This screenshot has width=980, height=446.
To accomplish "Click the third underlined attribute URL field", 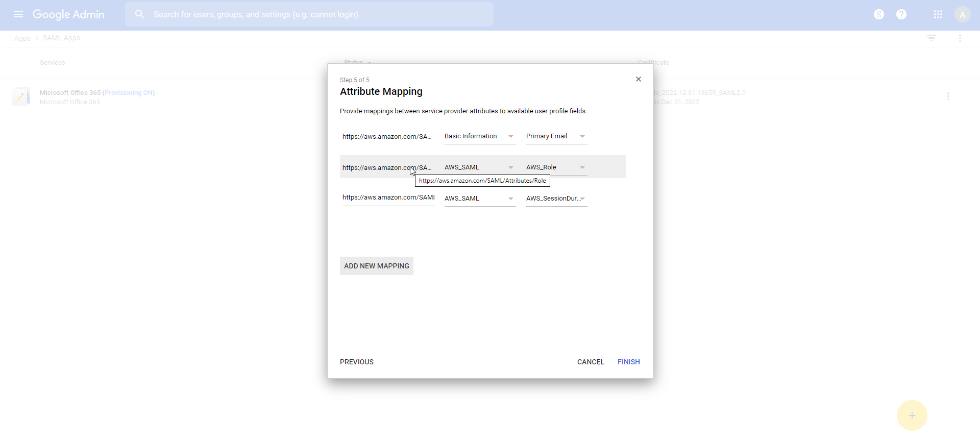I will (x=388, y=197).
